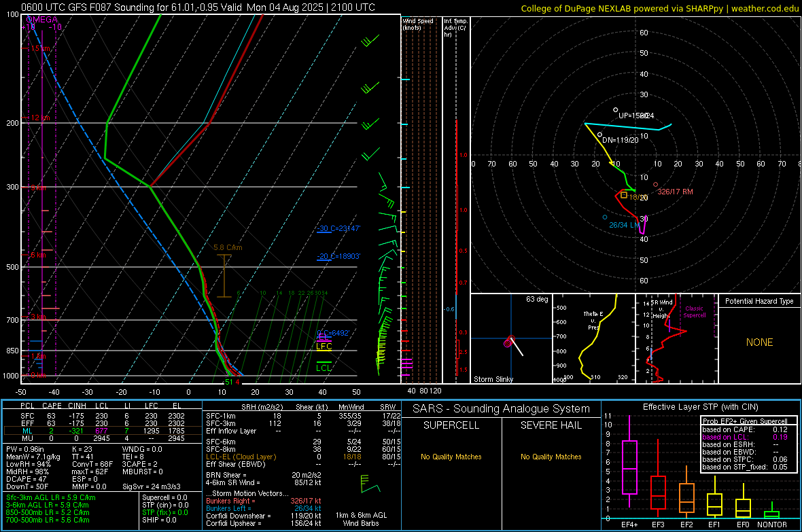The width and height of the screenshot is (802, 532).
Task: Click the blue Bunkers Left circle marker on hodograph
Action: (605, 217)
